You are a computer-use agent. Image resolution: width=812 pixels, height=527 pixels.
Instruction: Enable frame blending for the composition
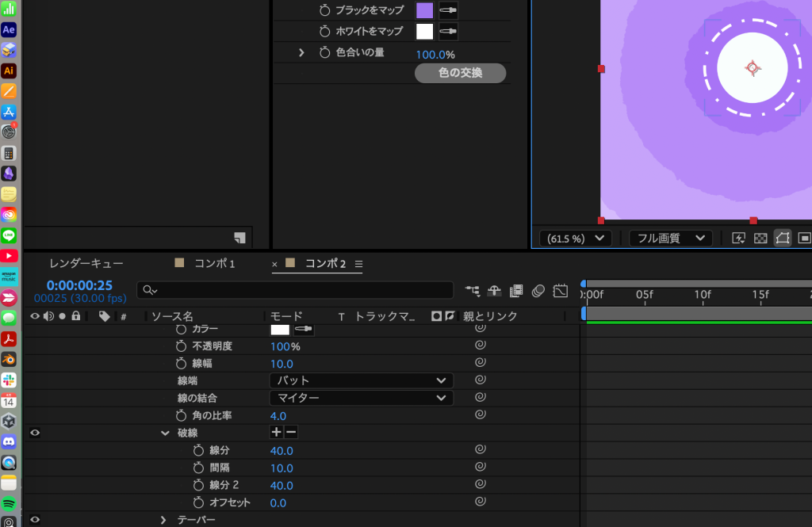coord(516,291)
